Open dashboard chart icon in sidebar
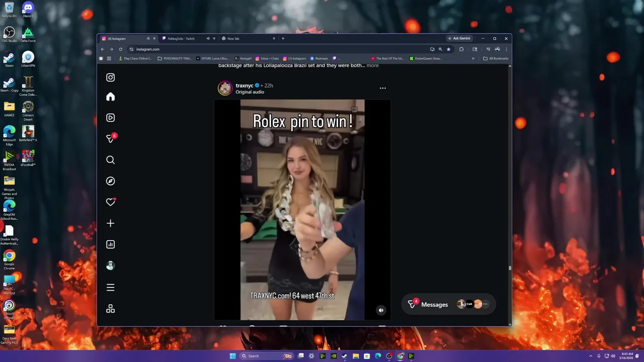 click(x=110, y=244)
